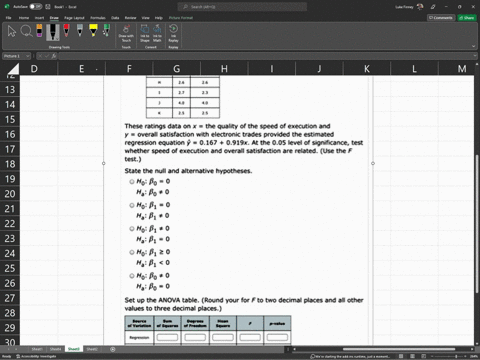Select the red pen
Screen dimensions: 480x360
tap(66, 31)
